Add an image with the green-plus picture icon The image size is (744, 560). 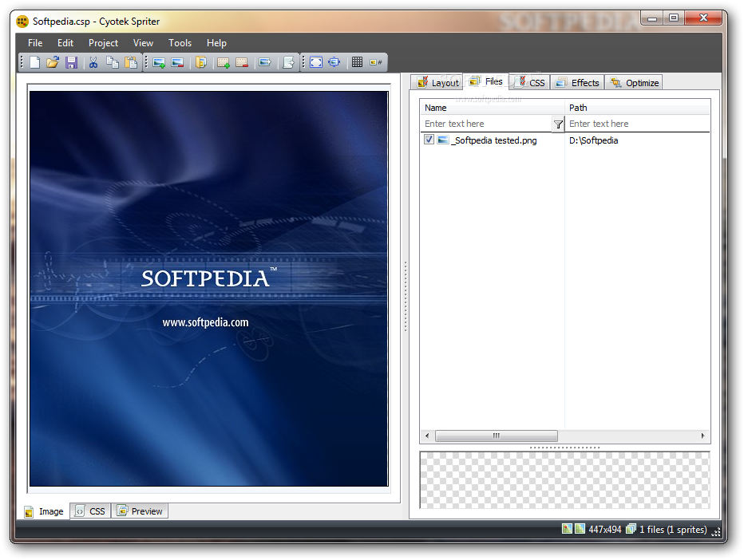coord(159,62)
